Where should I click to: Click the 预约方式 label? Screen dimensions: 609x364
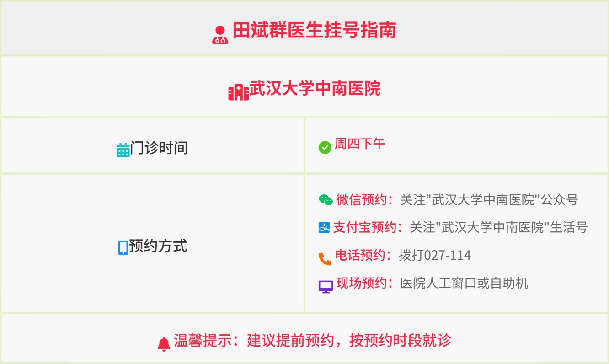(158, 246)
